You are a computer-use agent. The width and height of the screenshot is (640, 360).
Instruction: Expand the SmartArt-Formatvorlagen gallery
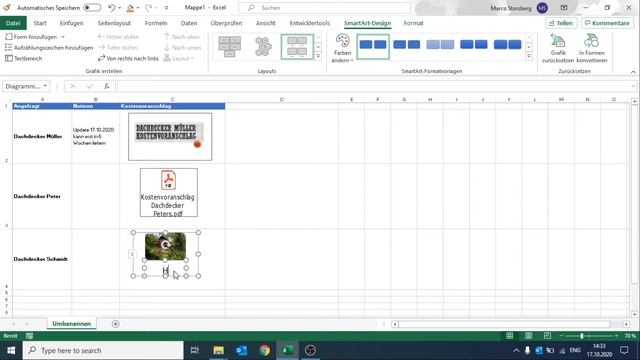[529, 56]
